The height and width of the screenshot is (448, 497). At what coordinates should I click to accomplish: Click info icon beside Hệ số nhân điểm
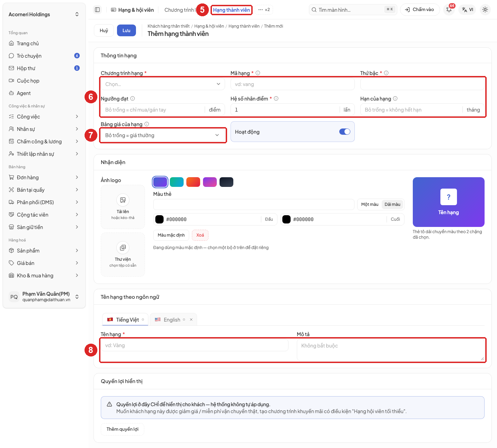point(276,98)
